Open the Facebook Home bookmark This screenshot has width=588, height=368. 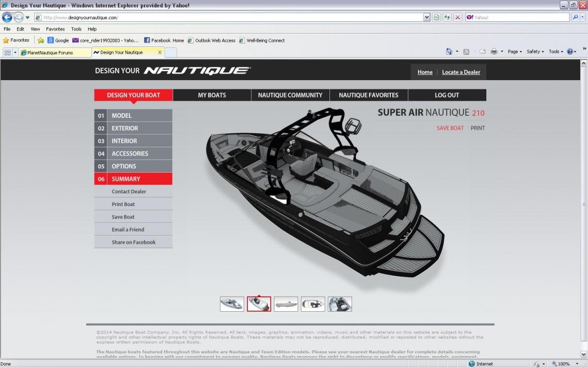pyautogui.click(x=164, y=40)
